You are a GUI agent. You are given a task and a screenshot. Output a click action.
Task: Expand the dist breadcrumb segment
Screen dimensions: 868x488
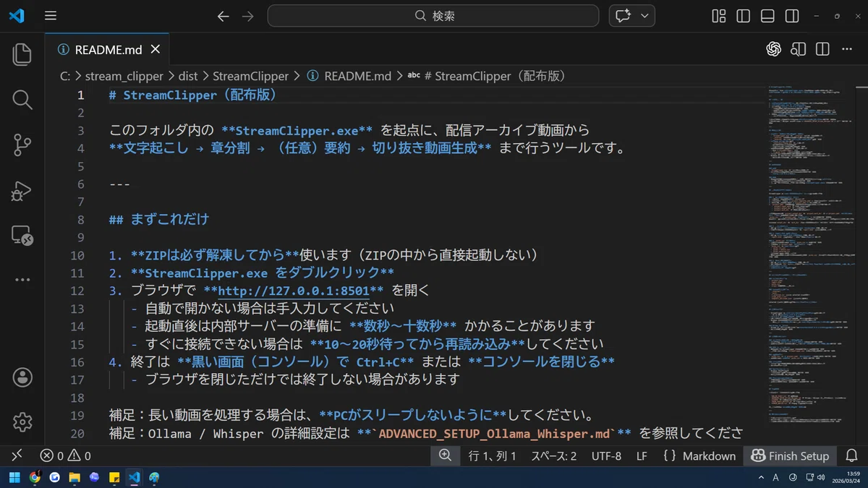[x=188, y=76]
